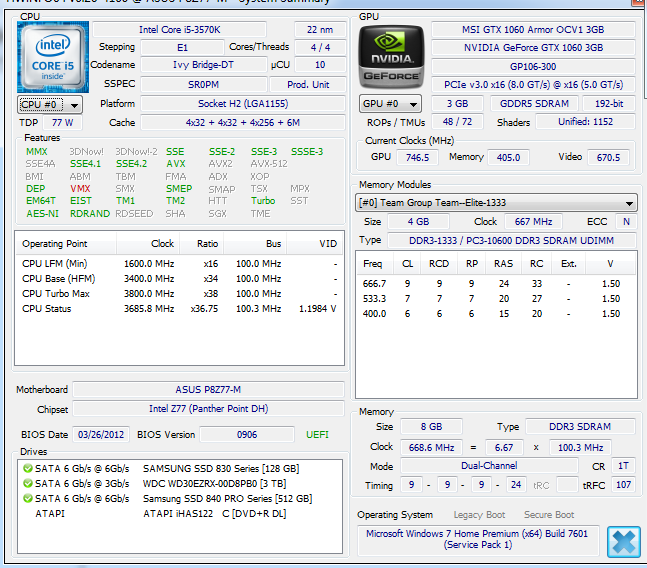Select the Intel Core i5-3570K name field
This screenshot has height=568, width=647.
179,30
